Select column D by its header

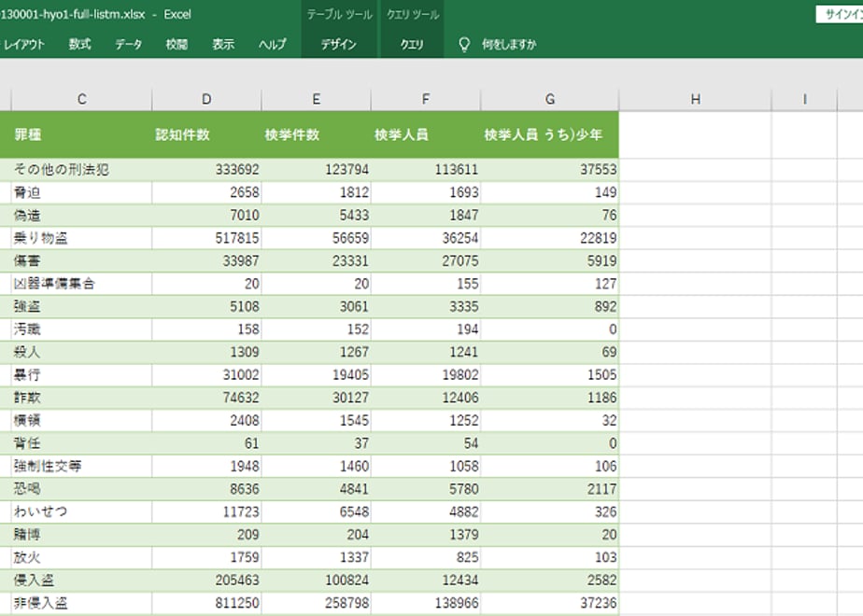pyautogui.click(x=206, y=99)
